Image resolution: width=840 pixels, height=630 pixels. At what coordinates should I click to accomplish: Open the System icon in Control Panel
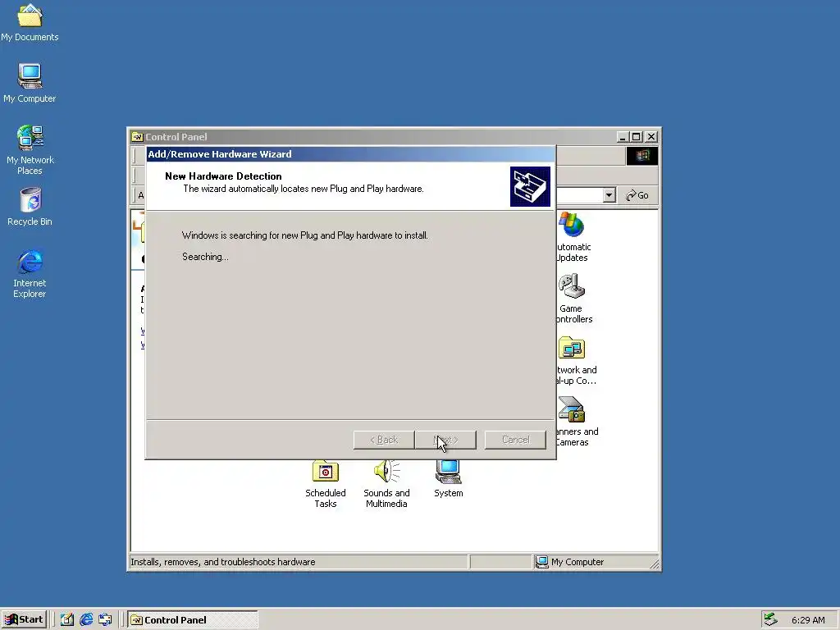(449, 479)
